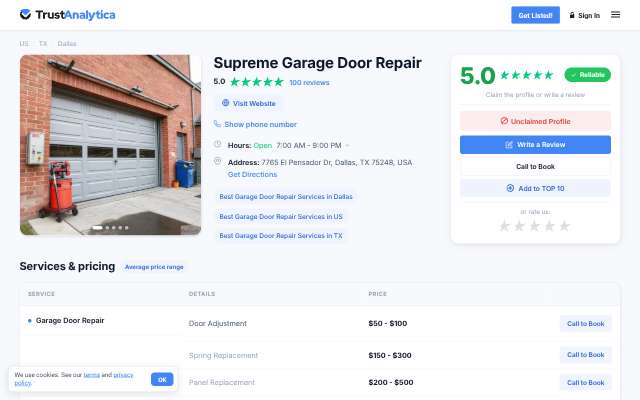640x400 pixels.
Task: Rate five stars in rate us
Action: coord(564,226)
